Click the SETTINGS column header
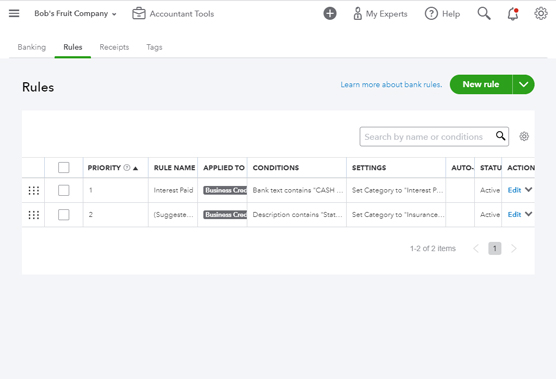This screenshot has height=379, width=556. [x=369, y=168]
